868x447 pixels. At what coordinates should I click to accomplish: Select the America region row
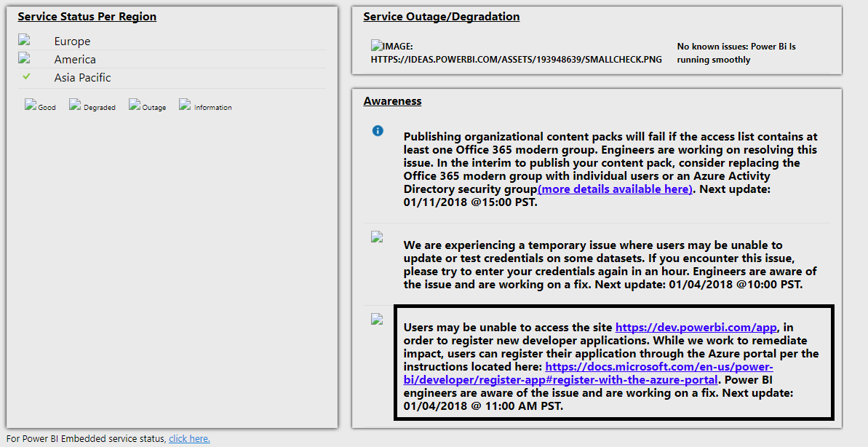pos(172,59)
